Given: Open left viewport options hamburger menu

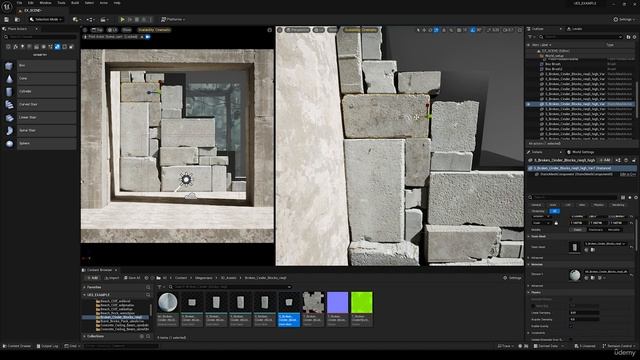Looking at the screenshot, I should point(85,30).
